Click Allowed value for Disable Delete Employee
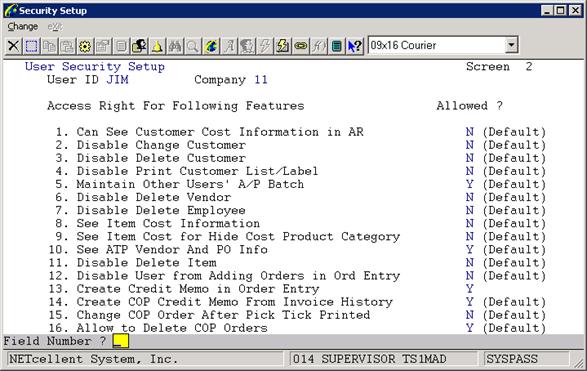The image size is (587, 371). pos(469,210)
